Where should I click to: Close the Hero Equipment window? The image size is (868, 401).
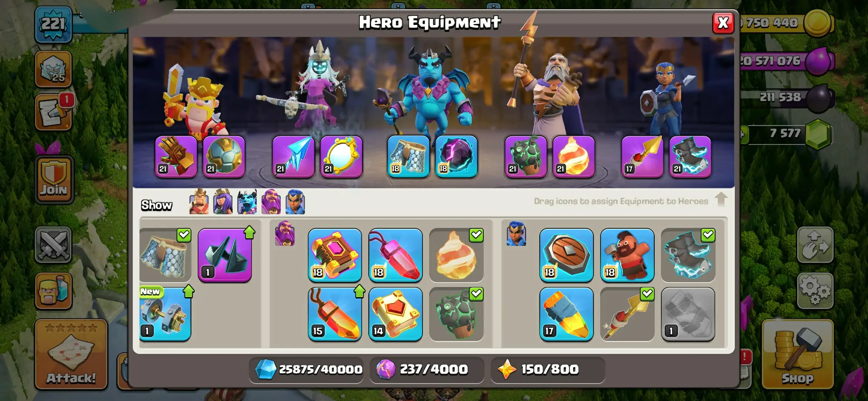(x=723, y=23)
